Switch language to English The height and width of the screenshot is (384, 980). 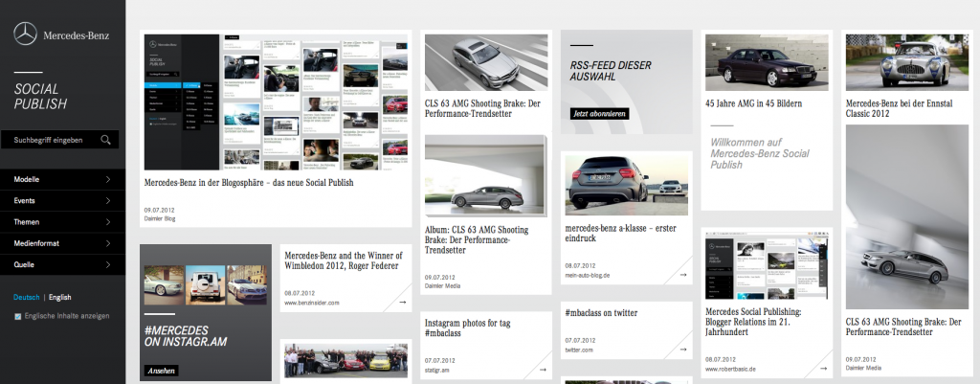pyautogui.click(x=60, y=298)
